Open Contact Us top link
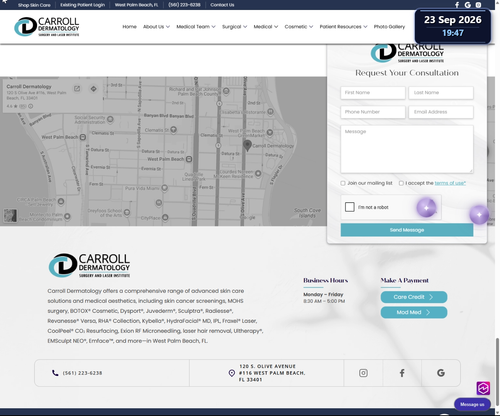The height and width of the screenshot is (416, 500). [222, 5]
